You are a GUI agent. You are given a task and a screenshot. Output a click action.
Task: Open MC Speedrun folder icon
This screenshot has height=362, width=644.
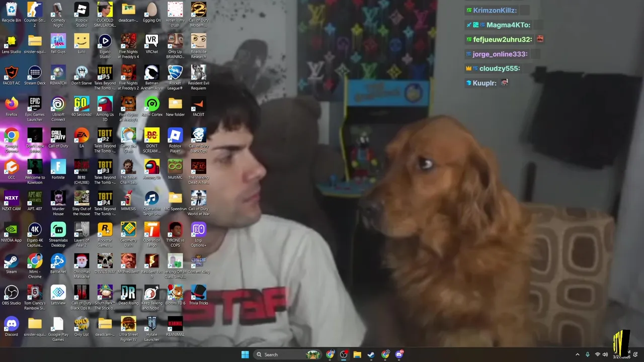pos(175,201)
